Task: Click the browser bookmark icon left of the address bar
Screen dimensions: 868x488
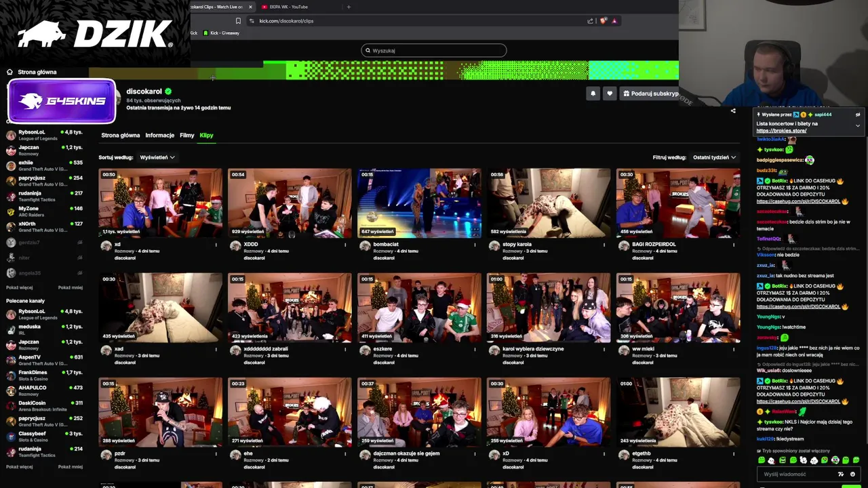Action: pyautogui.click(x=238, y=21)
